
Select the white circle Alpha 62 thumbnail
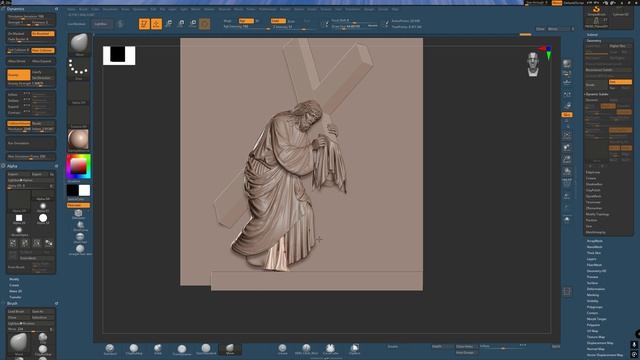tap(43, 218)
